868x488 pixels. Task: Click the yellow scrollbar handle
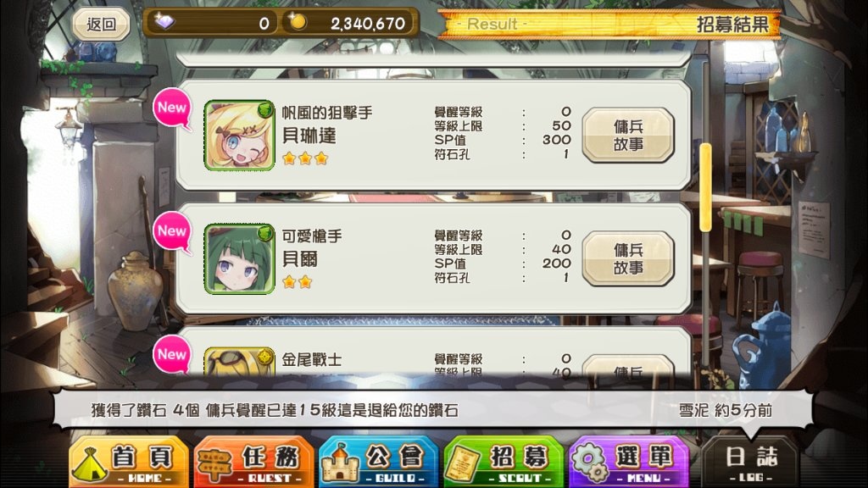(x=706, y=187)
